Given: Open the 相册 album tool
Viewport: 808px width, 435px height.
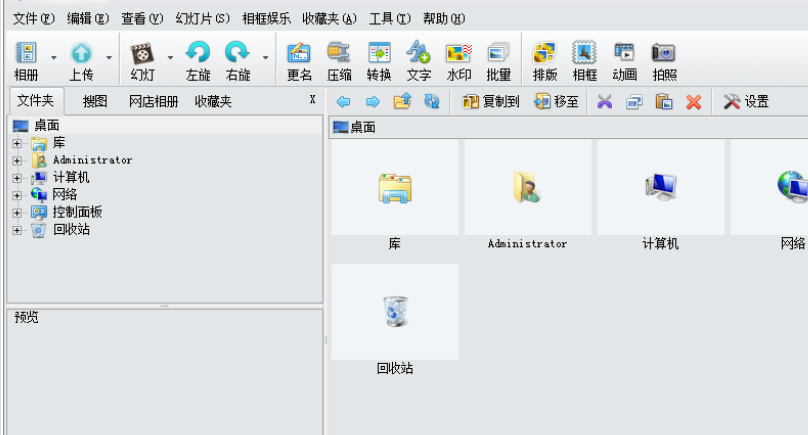Looking at the screenshot, I should click(26, 61).
